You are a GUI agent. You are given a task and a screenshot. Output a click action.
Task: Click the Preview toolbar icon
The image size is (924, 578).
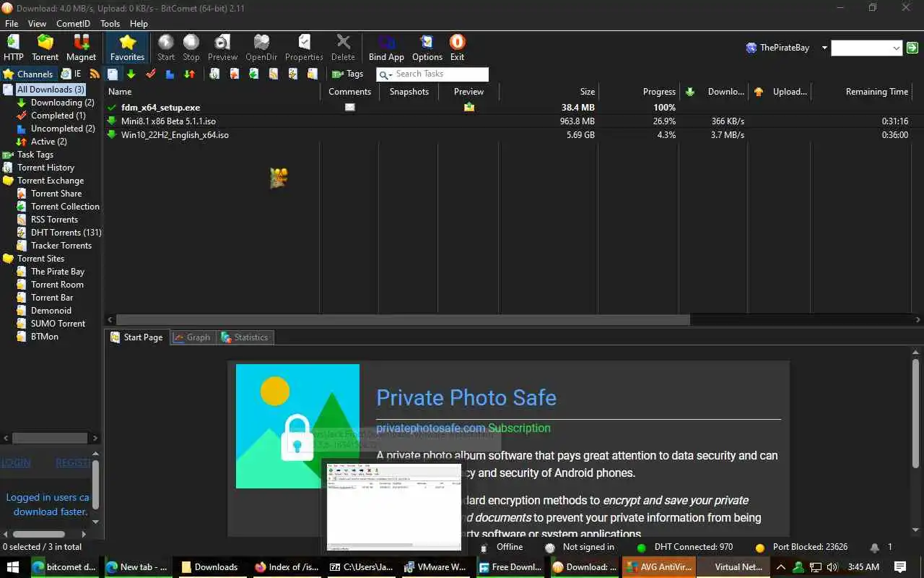(222, 48)
